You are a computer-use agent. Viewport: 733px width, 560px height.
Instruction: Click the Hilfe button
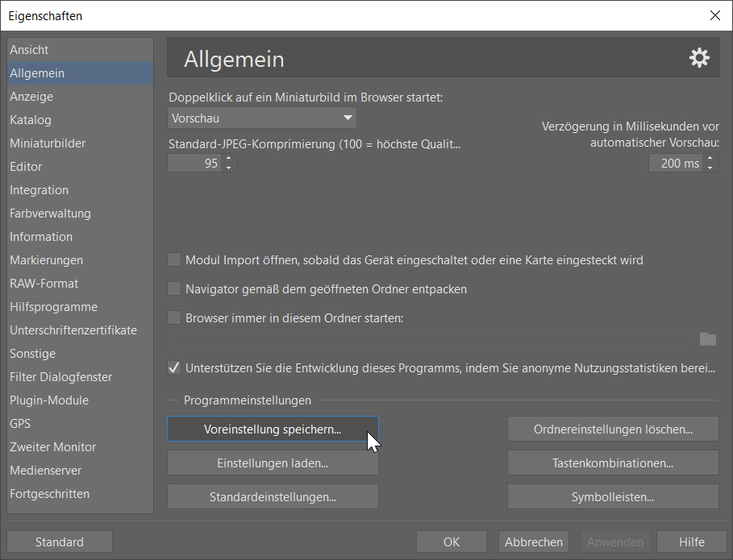(691, 541)
